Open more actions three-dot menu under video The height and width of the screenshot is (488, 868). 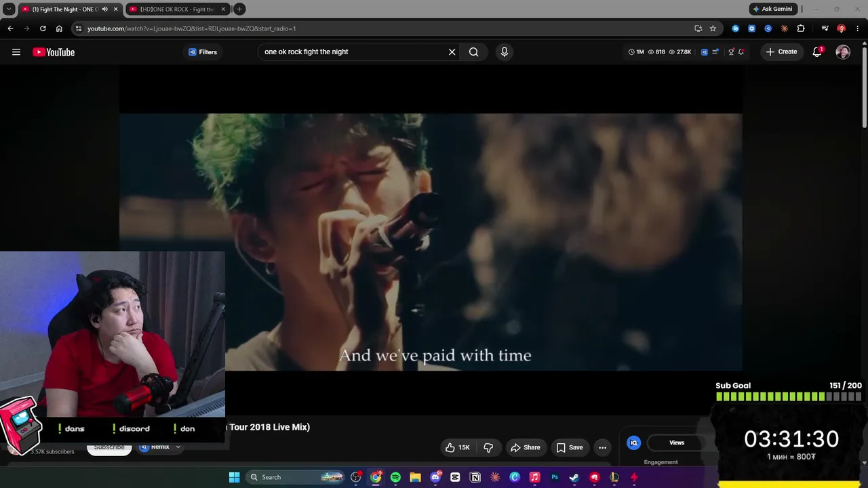click(x=602, y=447)
